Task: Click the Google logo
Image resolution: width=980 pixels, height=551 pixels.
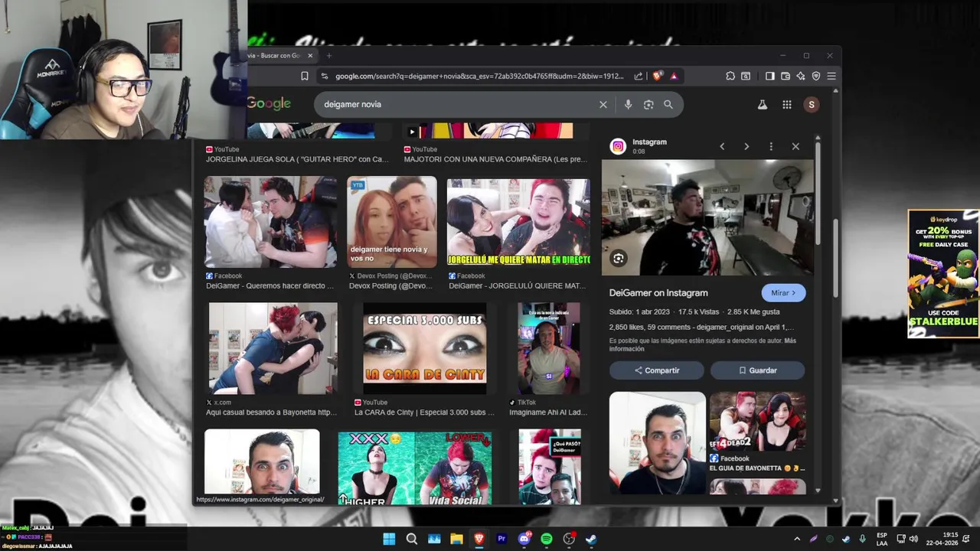Action: [x=269, y=103]
